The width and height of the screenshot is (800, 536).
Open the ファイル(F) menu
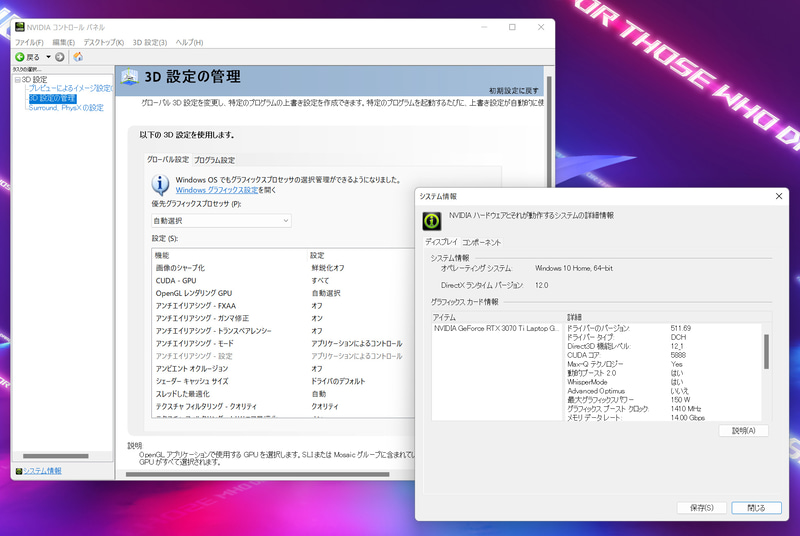(x=29, y=42)
